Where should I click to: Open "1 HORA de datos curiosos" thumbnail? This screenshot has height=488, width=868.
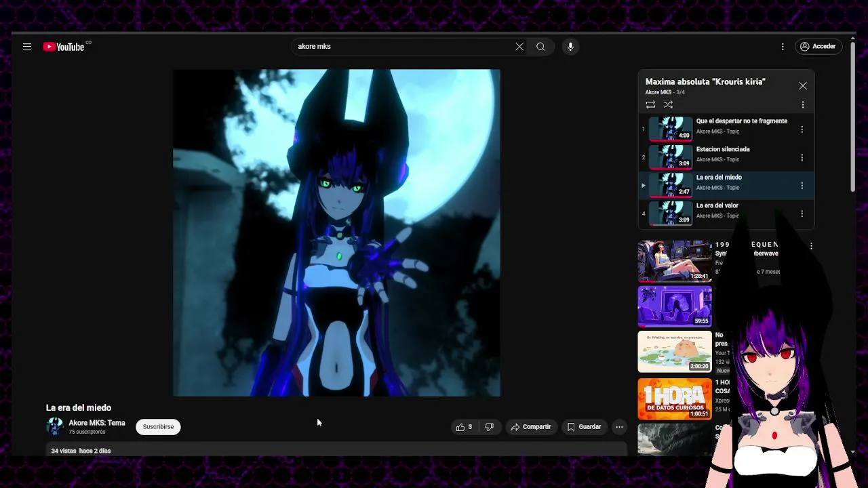(674, 399)
